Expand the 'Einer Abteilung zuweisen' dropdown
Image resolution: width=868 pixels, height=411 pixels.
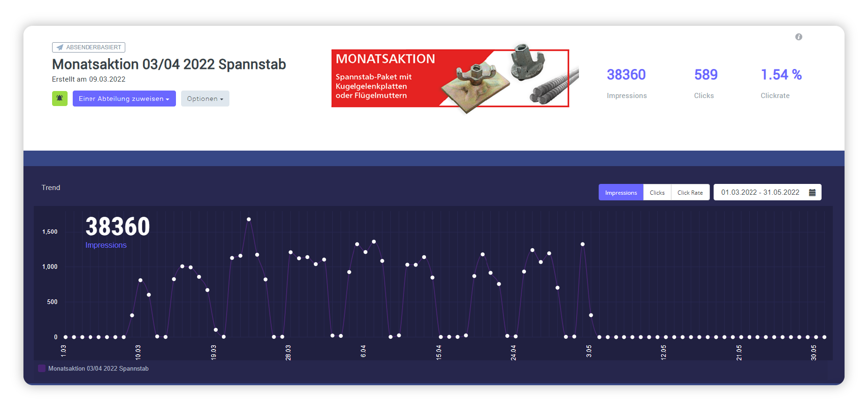(x=124, y=99)
